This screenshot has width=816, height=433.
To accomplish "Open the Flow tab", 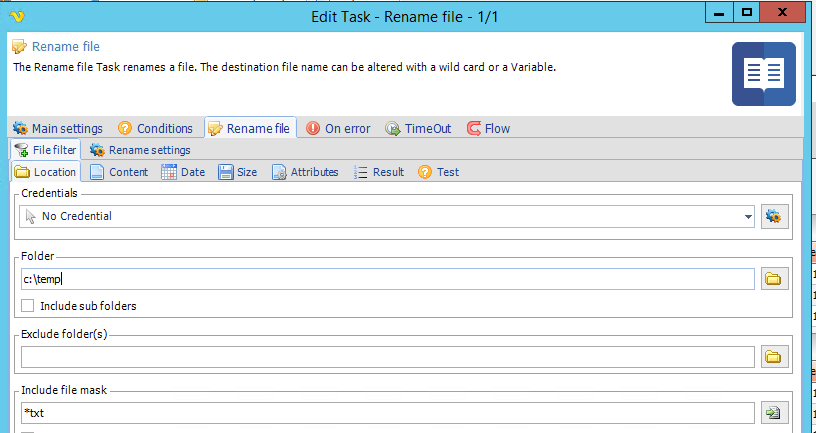I will [x=488, y=128].
